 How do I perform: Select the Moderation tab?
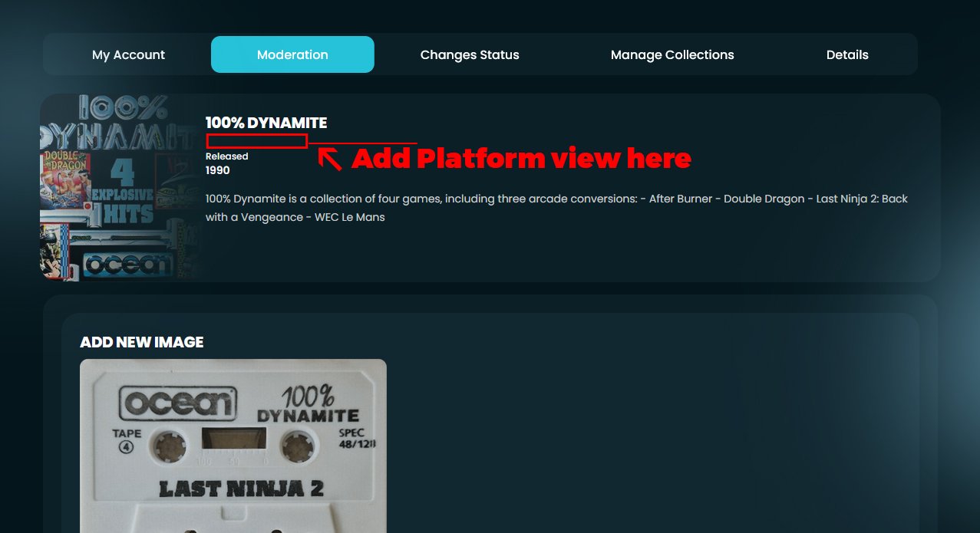pyautogui.click(x=292, y=54)
